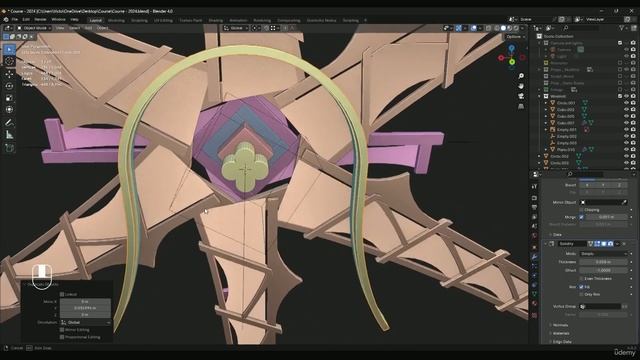Open the File menu
Viewport: 640px width, 360px height.
(x=15, y=20)
